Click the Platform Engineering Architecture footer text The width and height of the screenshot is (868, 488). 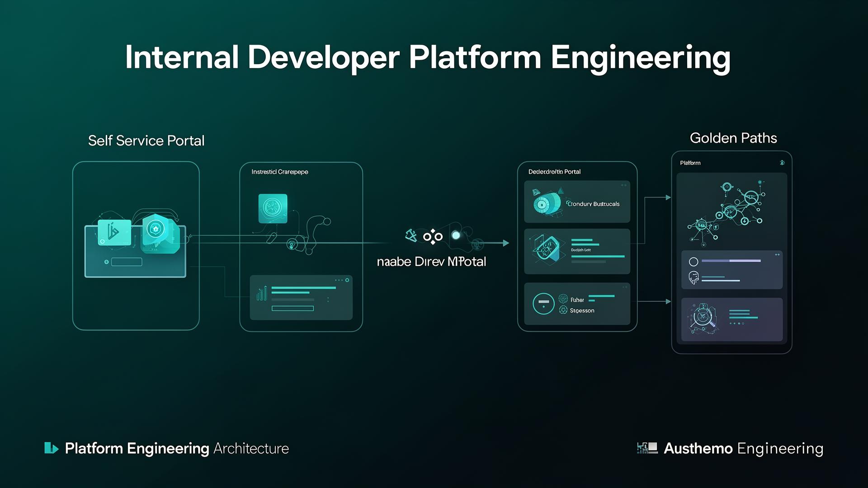[177, 448]
